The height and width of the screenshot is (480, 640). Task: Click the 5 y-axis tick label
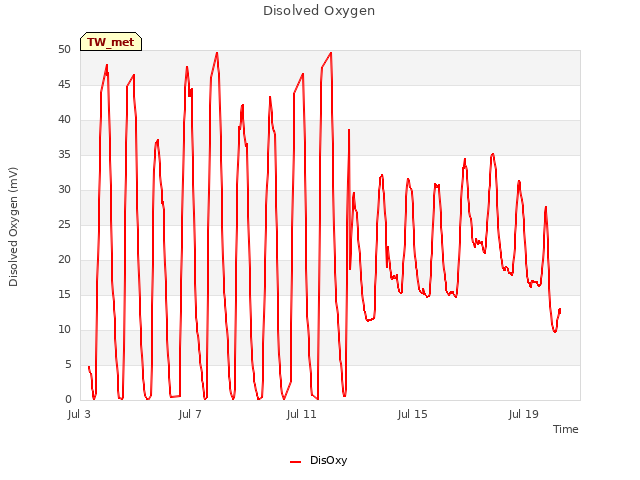68,364
